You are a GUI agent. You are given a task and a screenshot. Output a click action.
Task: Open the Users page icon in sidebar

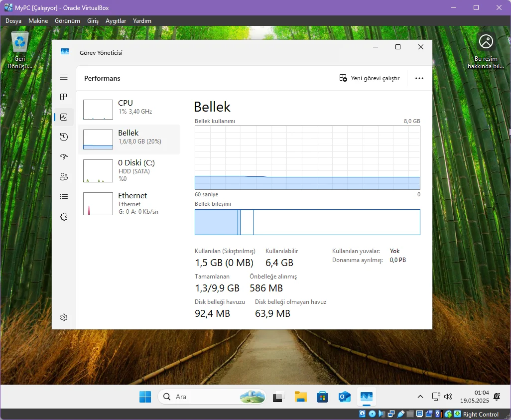point(64,177)
